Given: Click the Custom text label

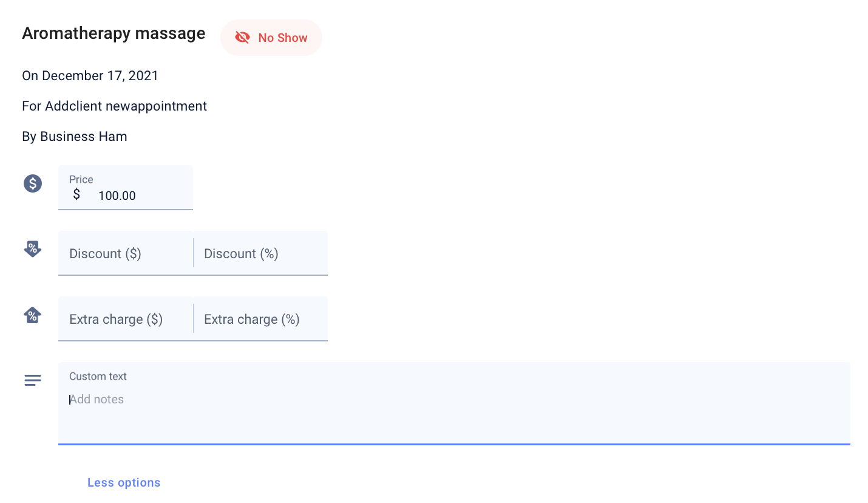Looking at the screenshot, I should click(x=98, y=376).
